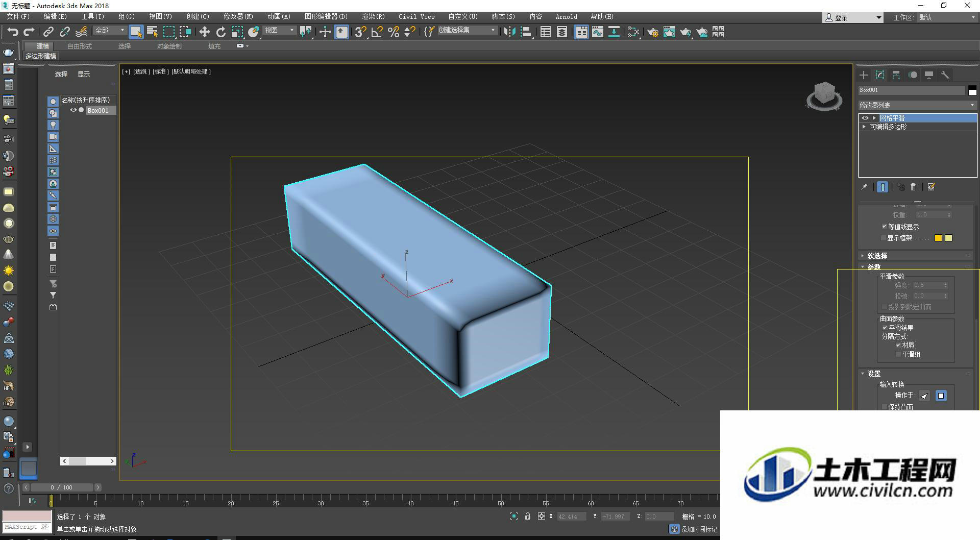
Task: Open the Schematic View icon
Action: point(614,32)
